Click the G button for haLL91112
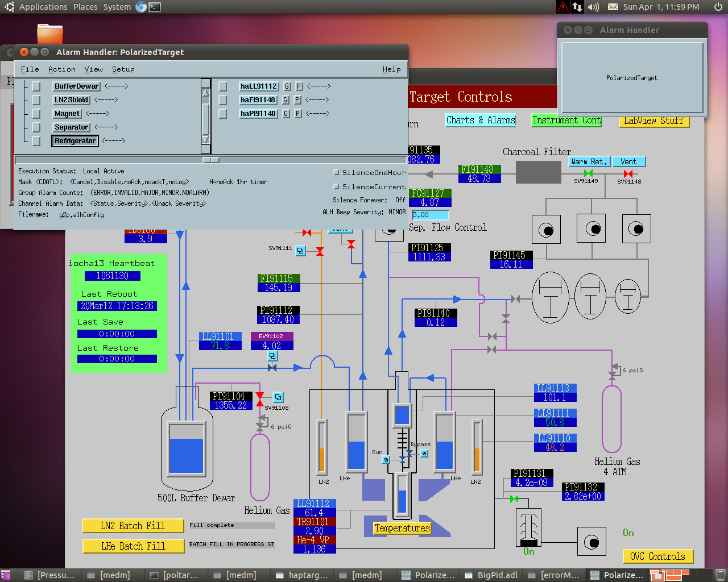 coord(287,86)
